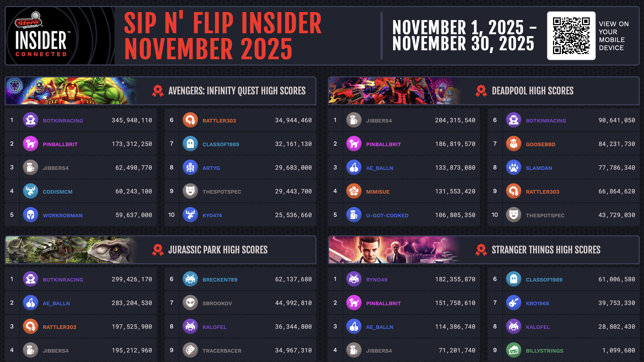Image resolution: width=644 pixels, height=362 pixels.
Task: Click KY0474's score of 25,536,660
Action: tap(293, 215)
